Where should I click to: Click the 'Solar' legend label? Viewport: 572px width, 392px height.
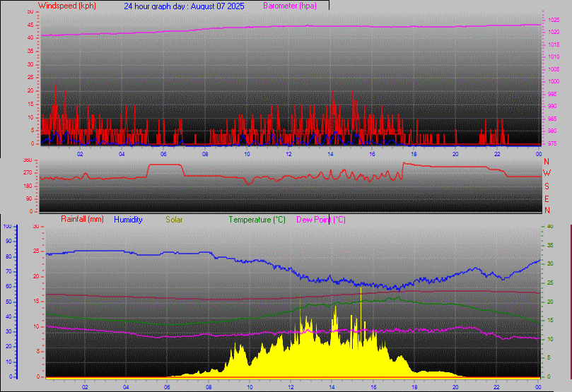(x=174, y=220)
